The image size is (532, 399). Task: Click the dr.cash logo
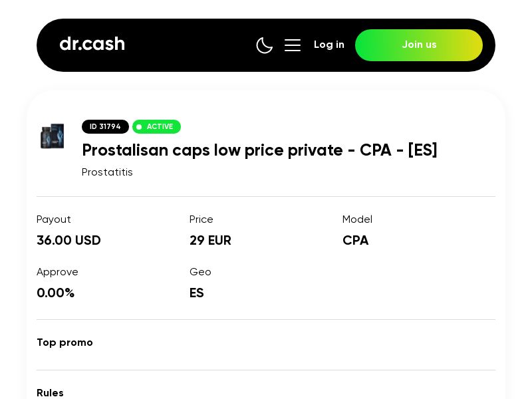point(92,44)
